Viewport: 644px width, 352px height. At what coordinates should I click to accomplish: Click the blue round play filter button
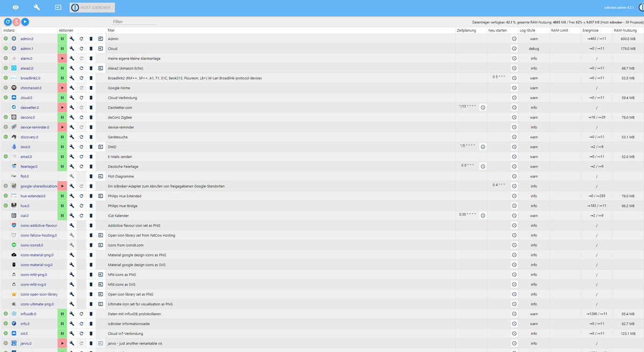coord(25,21)
